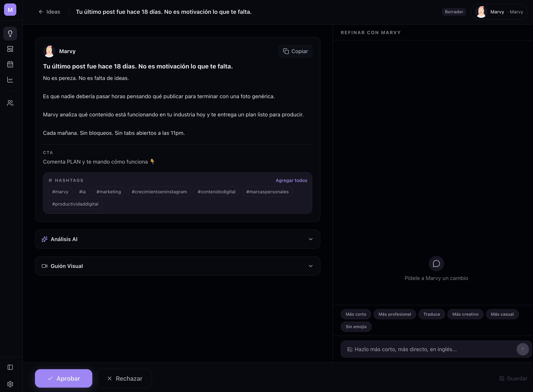533x392 pixels.
Task: Open the team members icon in sidebar
Action: click(10, 103)
